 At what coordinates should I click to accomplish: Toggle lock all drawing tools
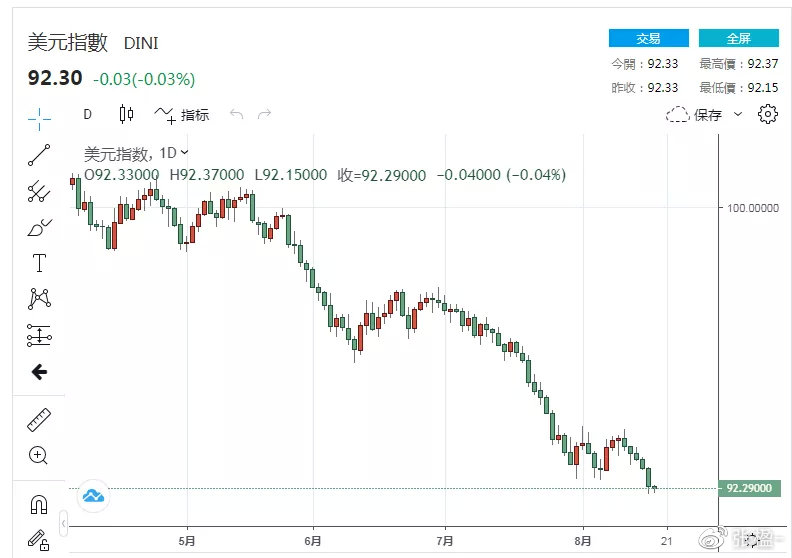point(38,540)
